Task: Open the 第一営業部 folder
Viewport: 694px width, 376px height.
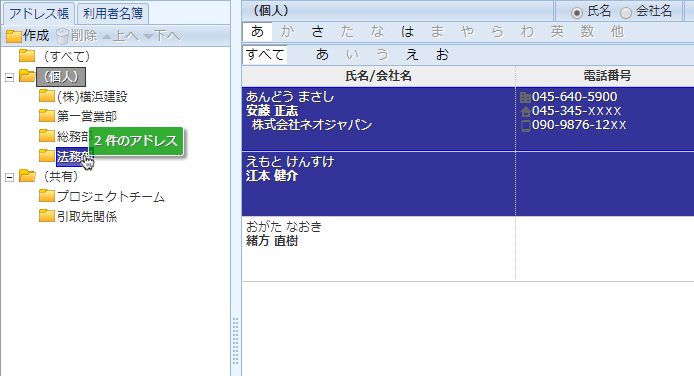Action: (x=87, y=116)
